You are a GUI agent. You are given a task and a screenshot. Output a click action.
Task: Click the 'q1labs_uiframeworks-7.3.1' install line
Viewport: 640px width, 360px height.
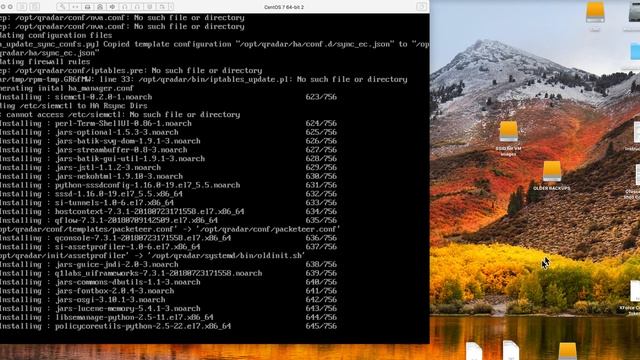168,273
